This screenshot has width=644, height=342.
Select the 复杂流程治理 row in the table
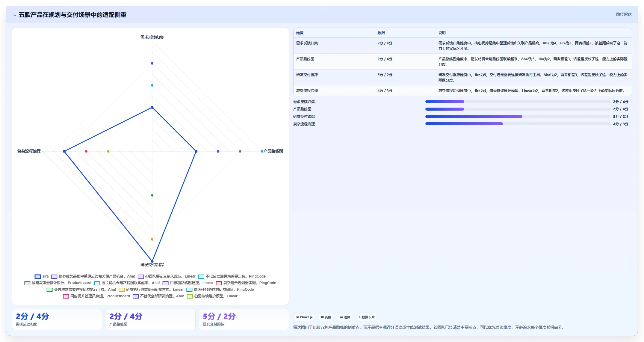pos(463,91)
